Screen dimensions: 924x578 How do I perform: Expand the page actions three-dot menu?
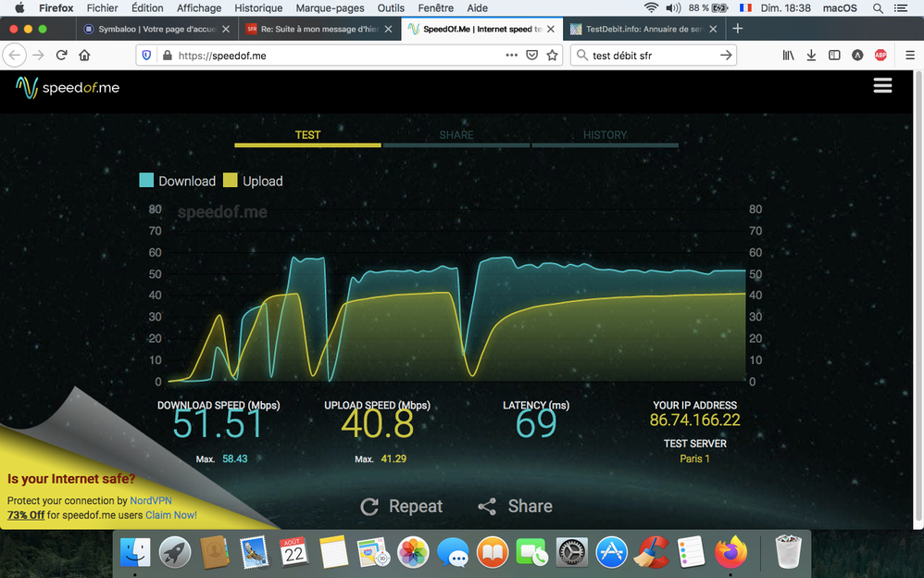(x=511, y=56)
